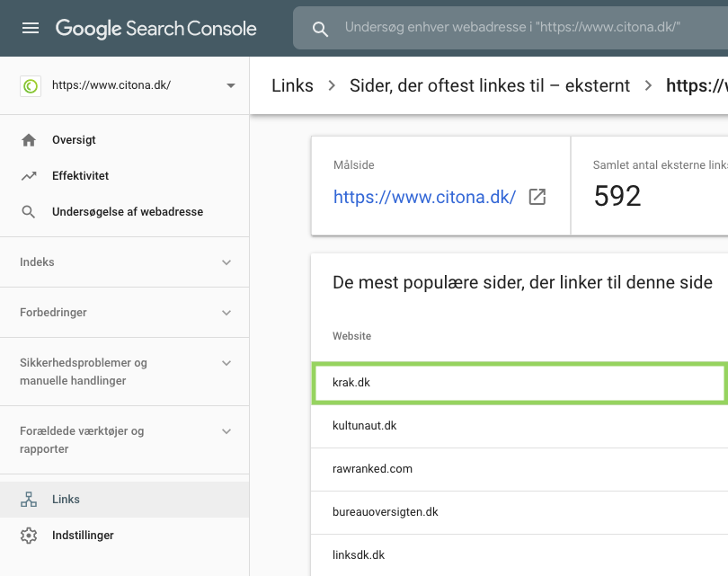Viewport: 728px width, 576px height.
Task: Expand the Indeks section chevron
Action: [x=226, y=262]
